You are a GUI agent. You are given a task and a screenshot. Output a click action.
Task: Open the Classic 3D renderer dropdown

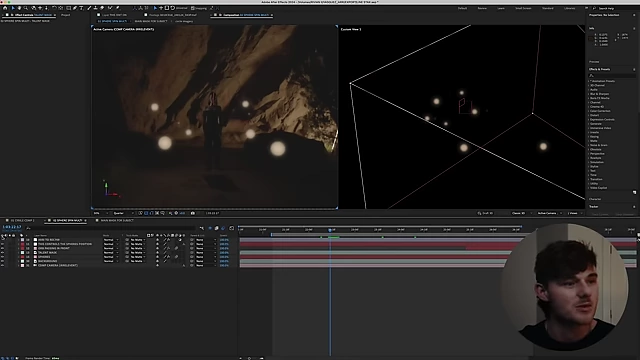coord(522,213)
